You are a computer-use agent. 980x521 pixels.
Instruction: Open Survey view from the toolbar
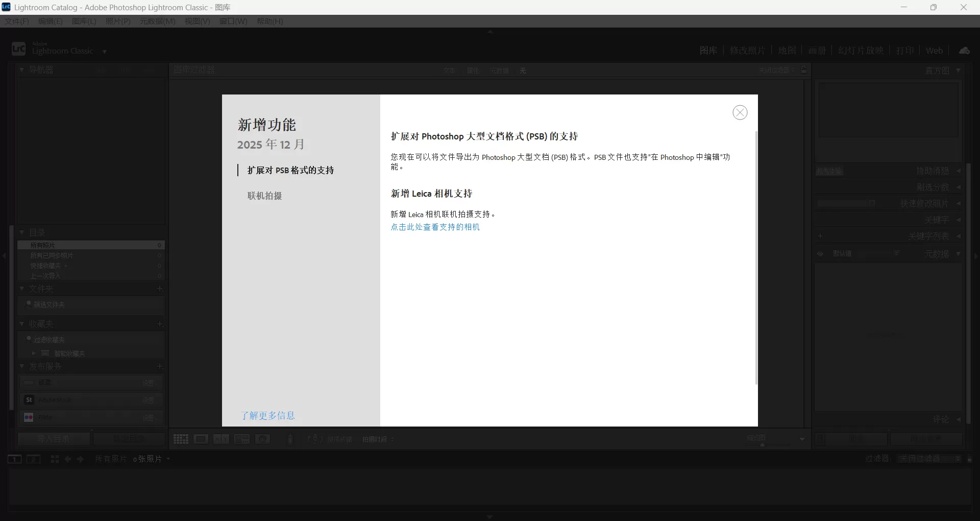coord(241,439)
